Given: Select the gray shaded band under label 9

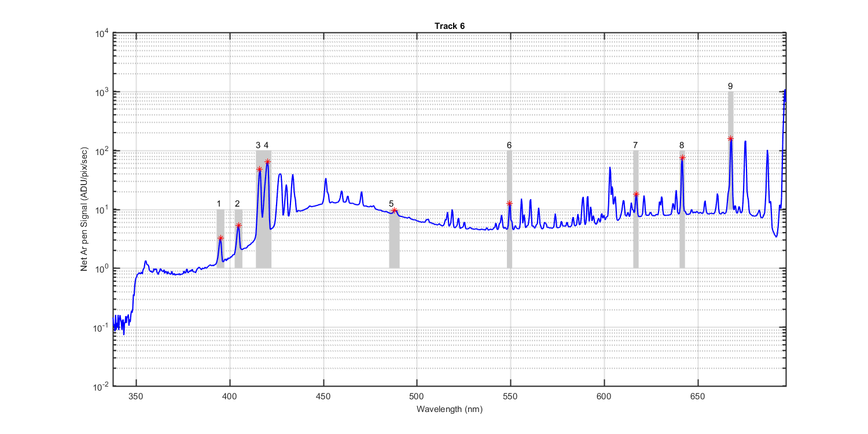Looking at the screenshot, I should [x=731, y=150].
